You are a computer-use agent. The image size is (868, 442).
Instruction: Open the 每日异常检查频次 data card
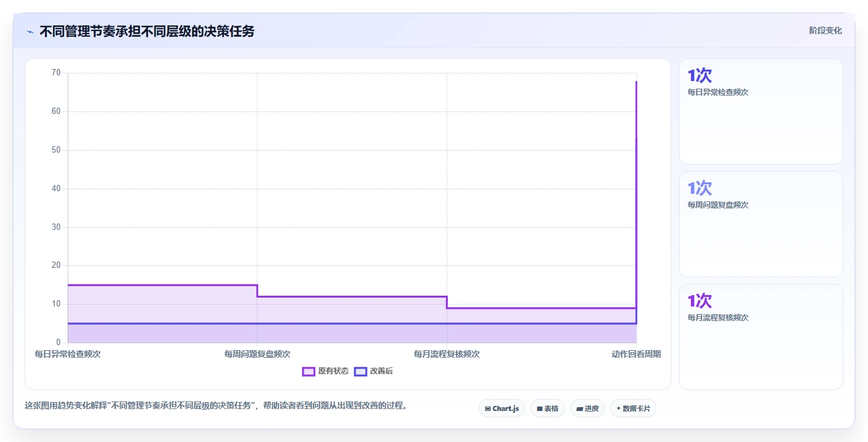(x=761, y=111)
